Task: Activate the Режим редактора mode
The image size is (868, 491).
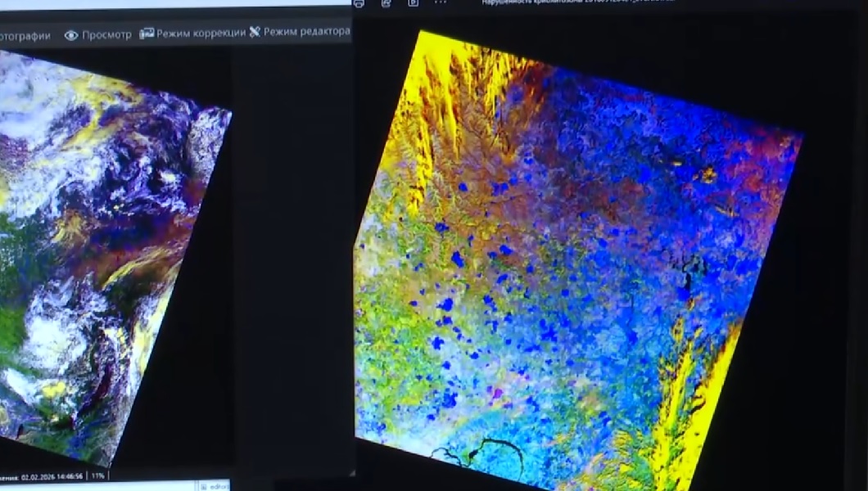Action: point(306,32)
